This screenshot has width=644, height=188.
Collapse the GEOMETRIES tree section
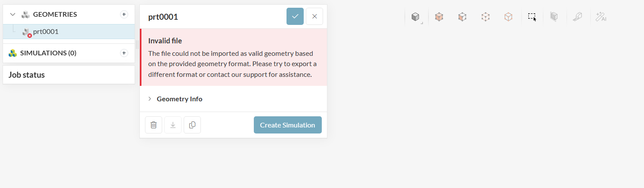[13, 15]
